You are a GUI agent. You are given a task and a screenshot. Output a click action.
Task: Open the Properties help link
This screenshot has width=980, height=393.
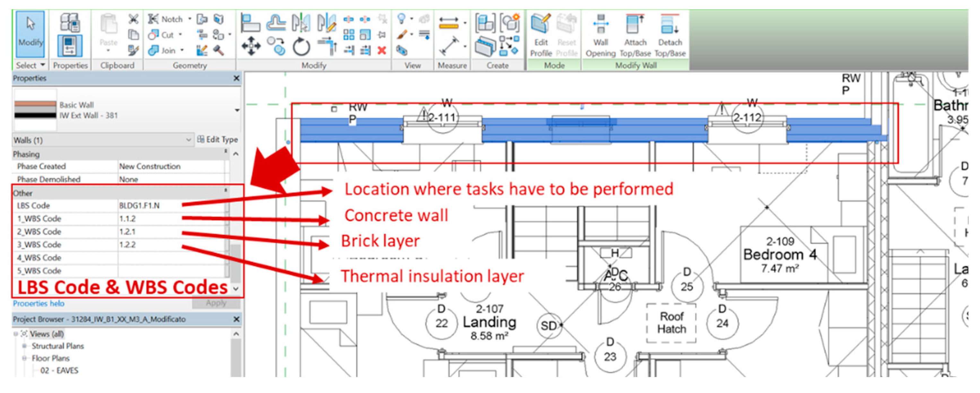pyautogui.click(x=39, y=304)
